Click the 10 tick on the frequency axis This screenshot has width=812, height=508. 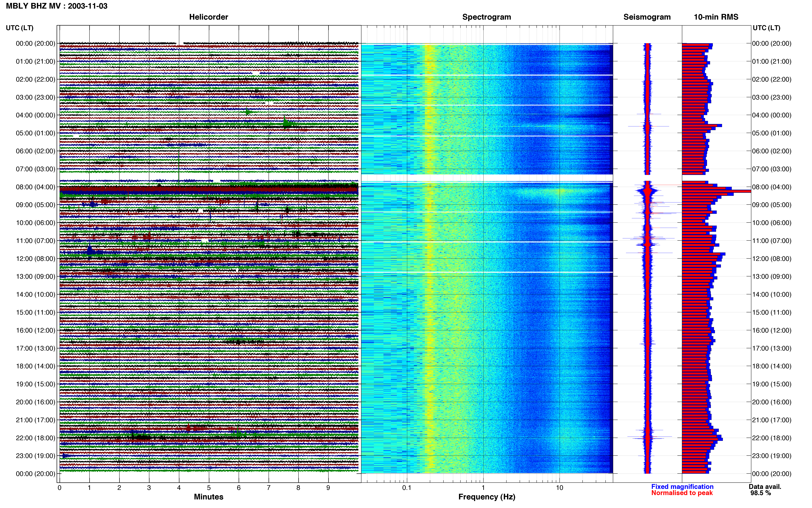[559, 488]
